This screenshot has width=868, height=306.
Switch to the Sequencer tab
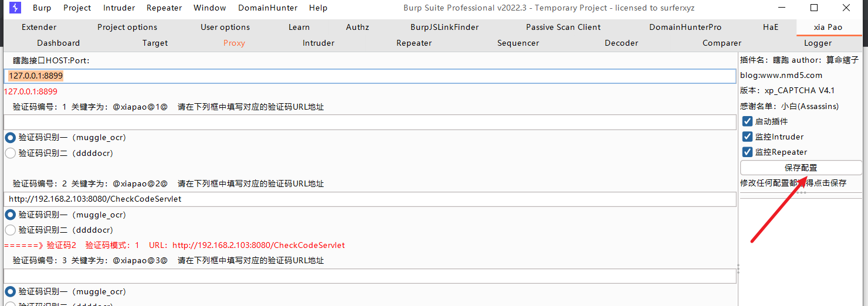(518, 43)
